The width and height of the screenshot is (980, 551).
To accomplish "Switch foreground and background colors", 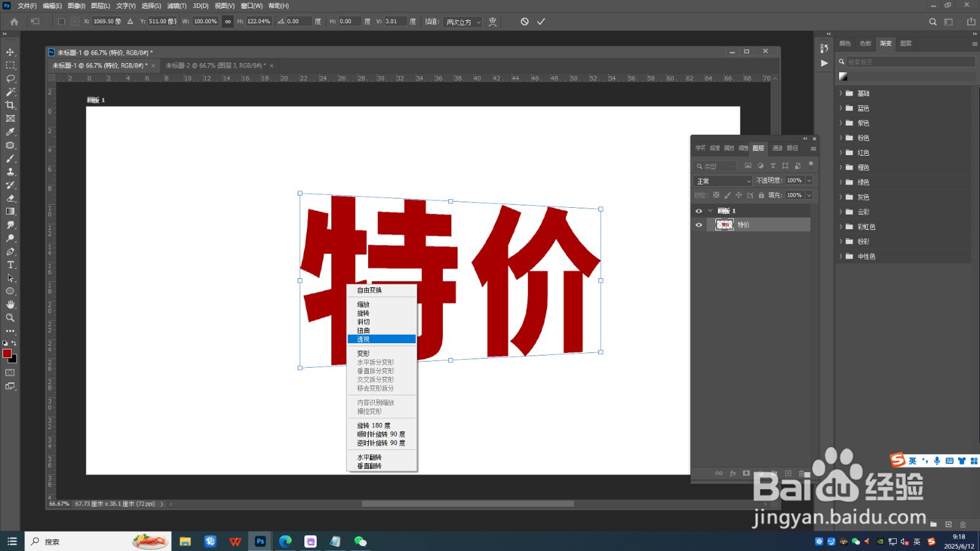I will (14, 343).
